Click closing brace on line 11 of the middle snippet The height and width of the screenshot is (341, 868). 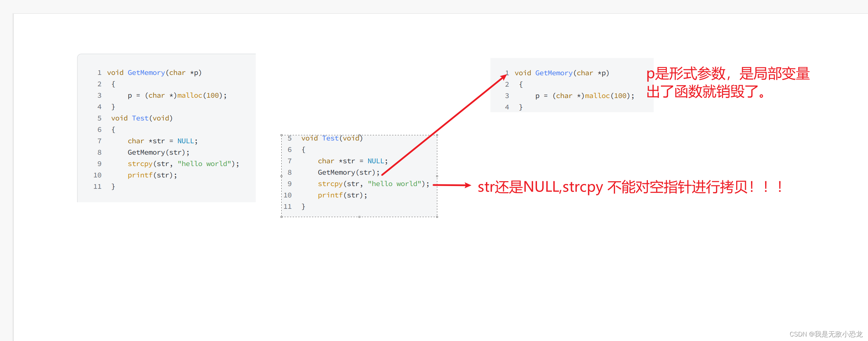(x=303, y=206)
